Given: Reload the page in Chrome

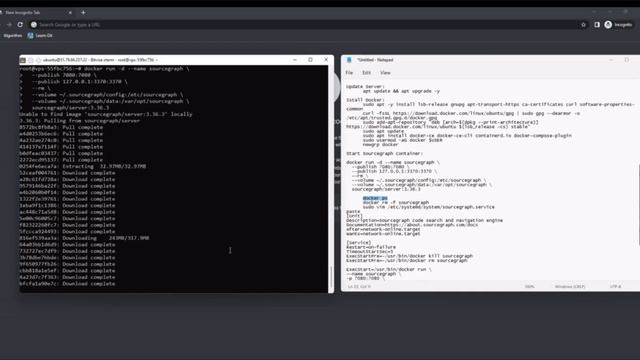Looking at the screenshot, I should pos(20,24).
